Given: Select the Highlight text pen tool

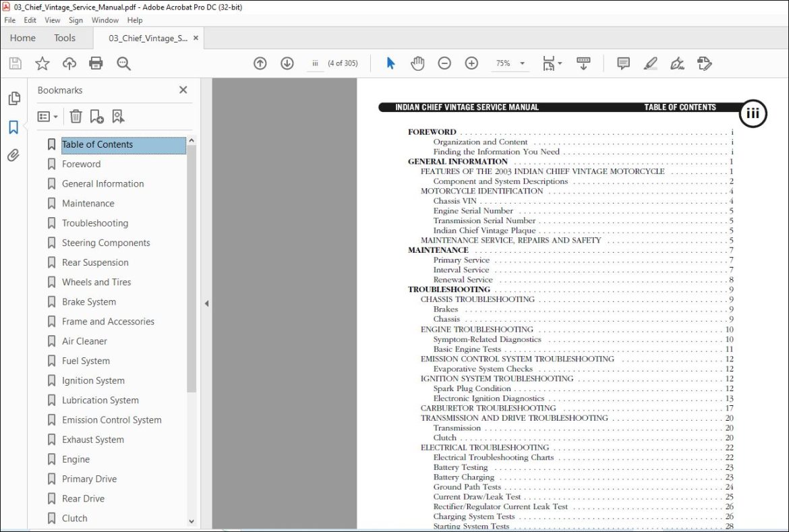Looking at the screenshot, I should point(650,63).
